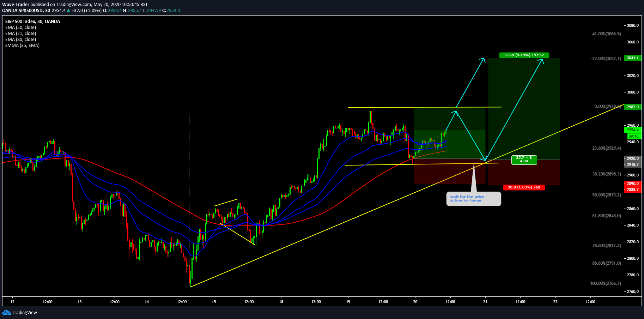Click the 2760.0 price axis tick

coord(633,291)
